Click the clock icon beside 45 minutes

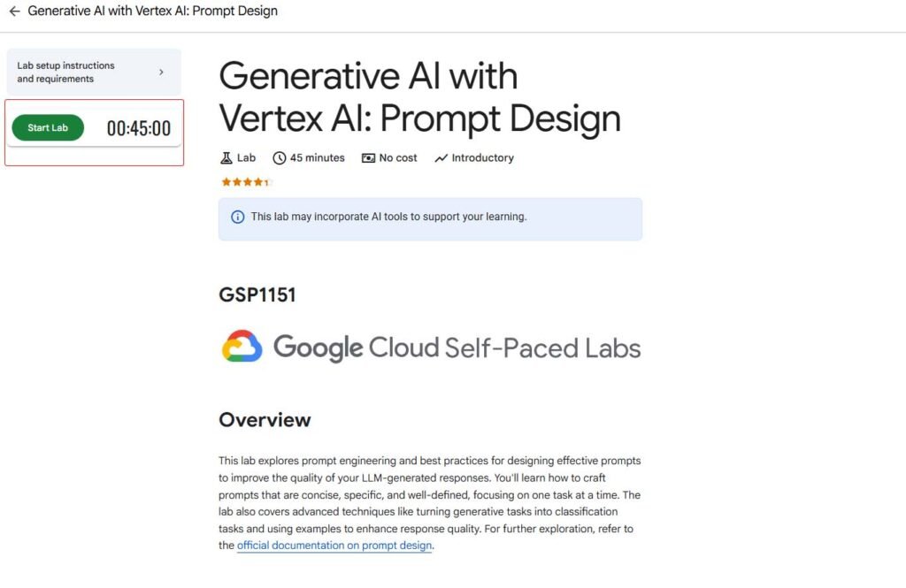[x=279, y=157]
